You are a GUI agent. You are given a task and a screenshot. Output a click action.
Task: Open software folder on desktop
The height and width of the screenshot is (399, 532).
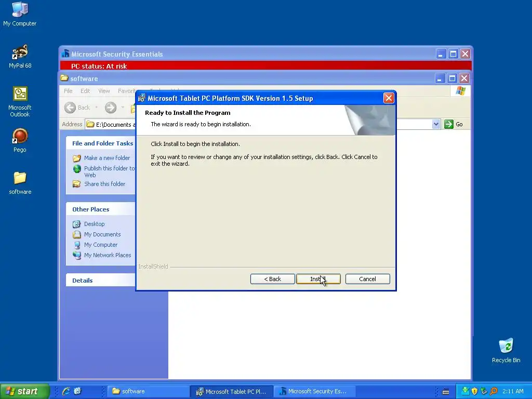(20, 183)
